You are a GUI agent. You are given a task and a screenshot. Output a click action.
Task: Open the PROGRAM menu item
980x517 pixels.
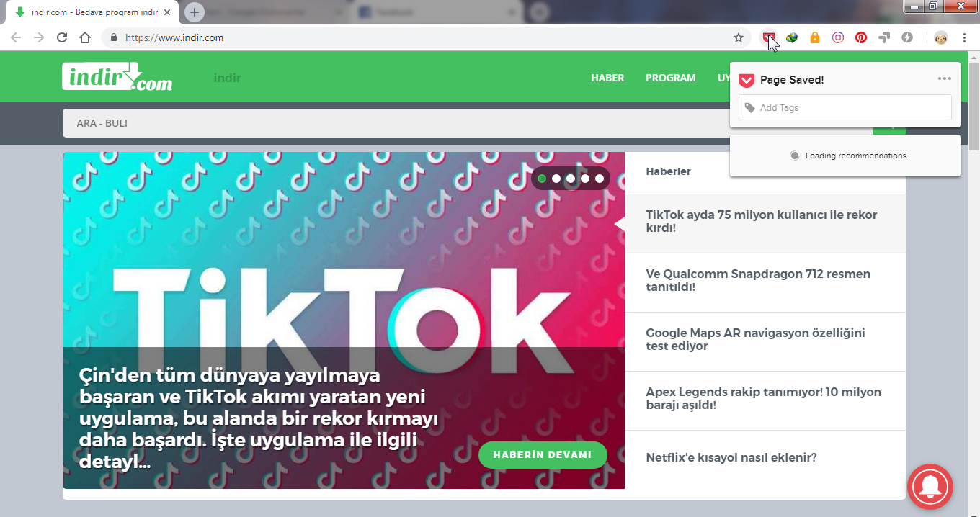click(670, 78)
